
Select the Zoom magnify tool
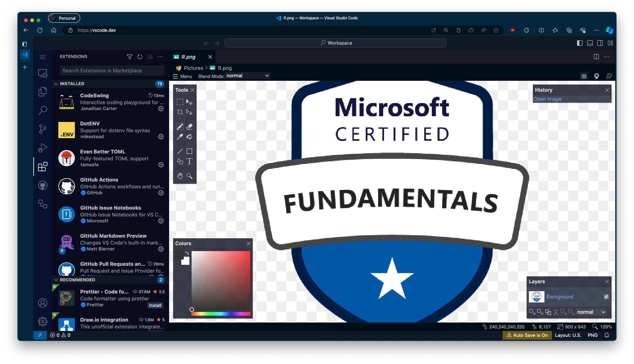(x=189, y=176)
